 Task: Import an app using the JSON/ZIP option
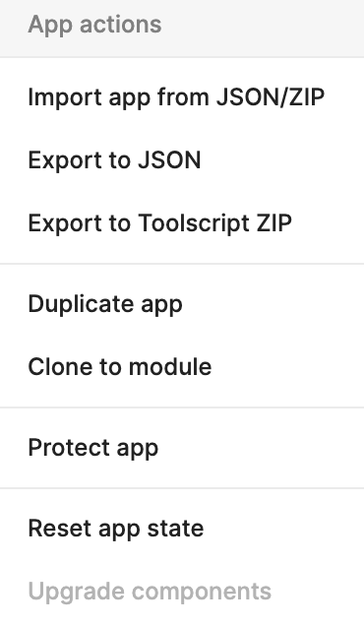pos(182,97)
